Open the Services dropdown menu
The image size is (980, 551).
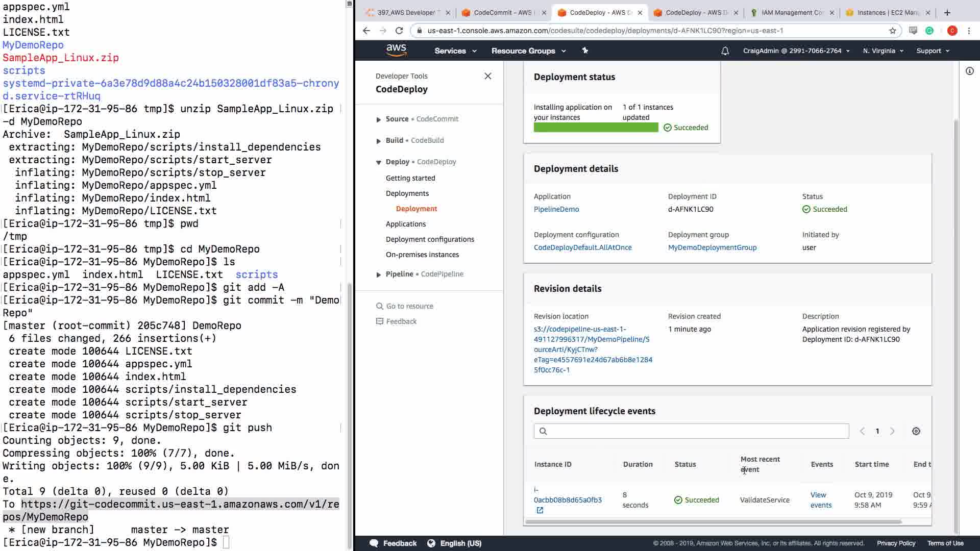pos(455,51)
